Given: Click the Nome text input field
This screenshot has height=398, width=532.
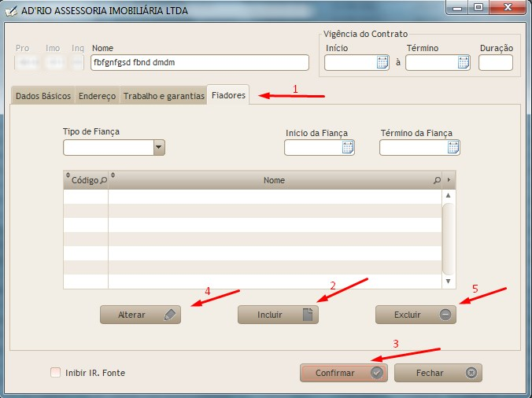Looking at the screenshot, I should pyautogui.click(x=200, y=63).
